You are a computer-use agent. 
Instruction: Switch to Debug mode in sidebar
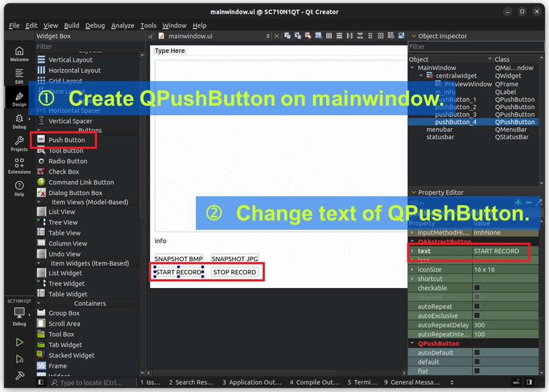click(19, 121)
